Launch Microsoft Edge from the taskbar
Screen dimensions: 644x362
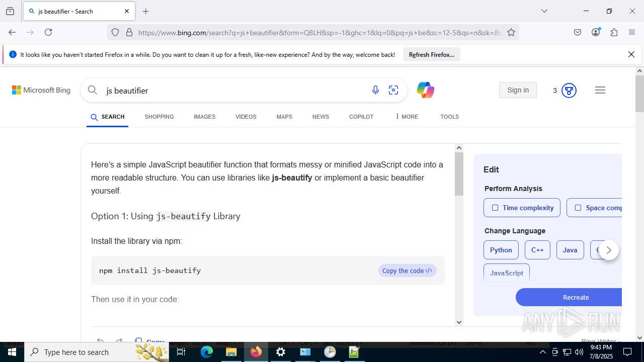tap(207, 352)
